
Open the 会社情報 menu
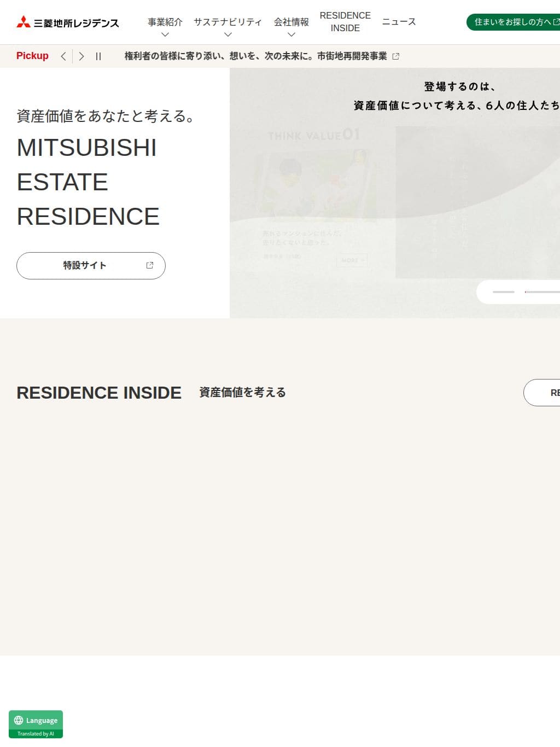tap(291, 22)
